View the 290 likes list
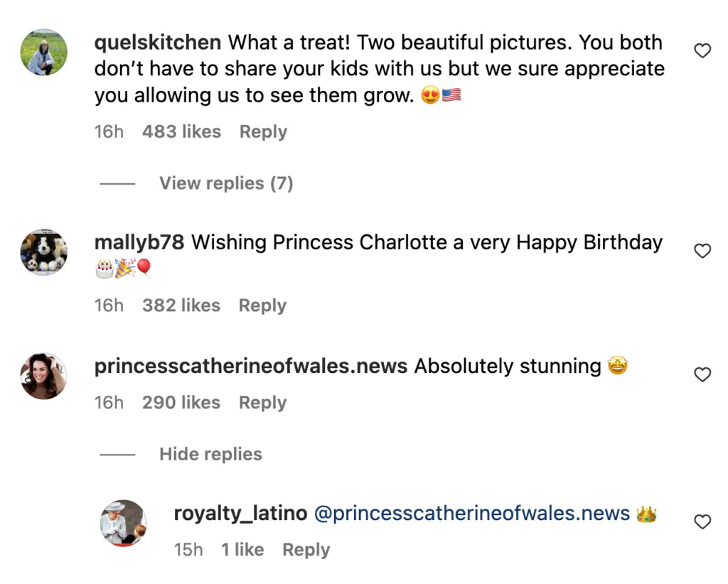The width and height of the screenshot is (728, 584). click(x=181, y=403)
